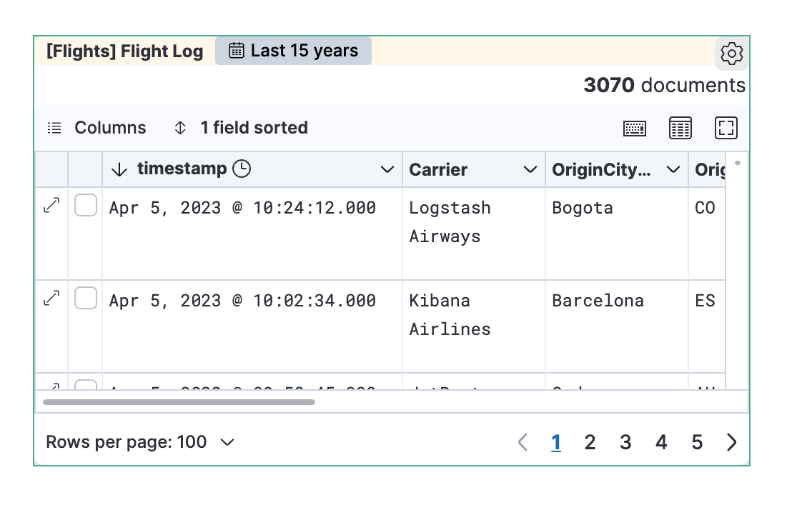Image resolution: width=812 pixels, height=530 pixels.
Task: Select the checkbox on the Logstash Airways row
Action: [x=85, y=206]
